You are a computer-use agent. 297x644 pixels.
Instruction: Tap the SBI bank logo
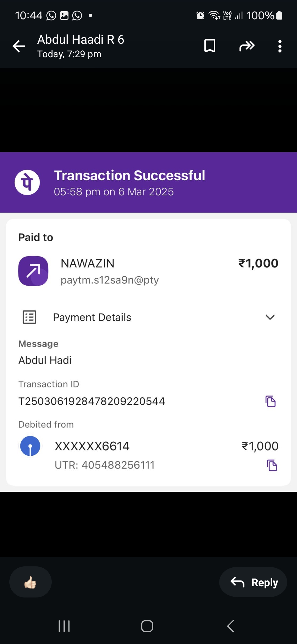[x=30, y=446]
